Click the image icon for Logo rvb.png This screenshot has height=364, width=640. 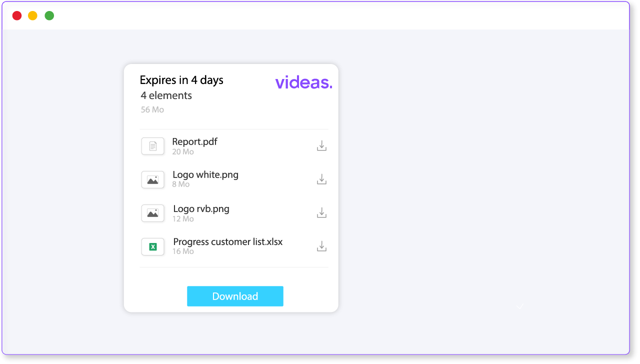153,213
